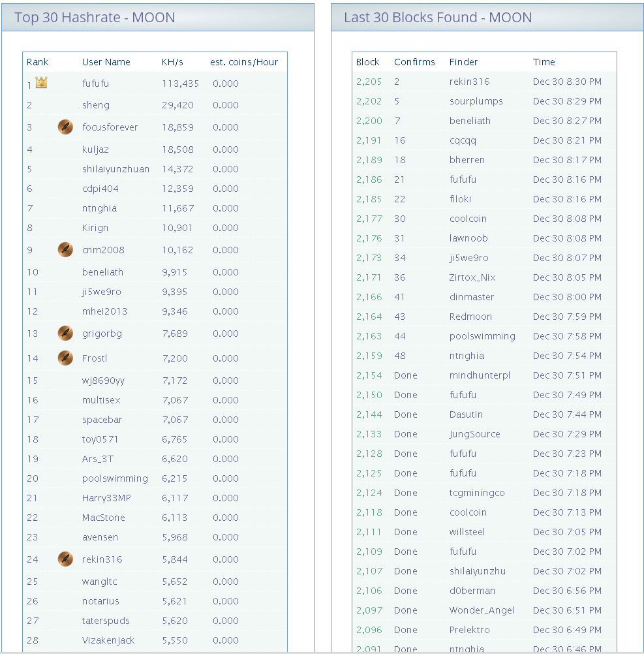Click the Block column header
Image resolution: width=644 pixels, height=654 pixels.
(x=367, y=62)
